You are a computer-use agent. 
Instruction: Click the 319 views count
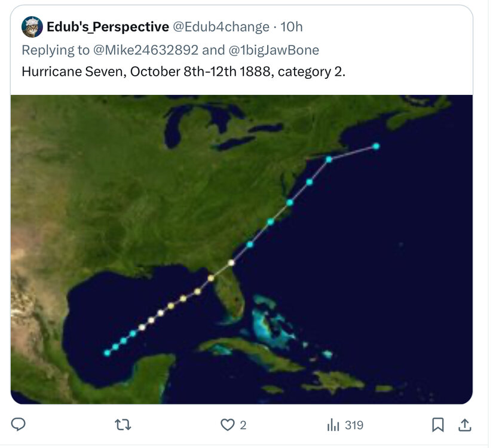[354, 425]
